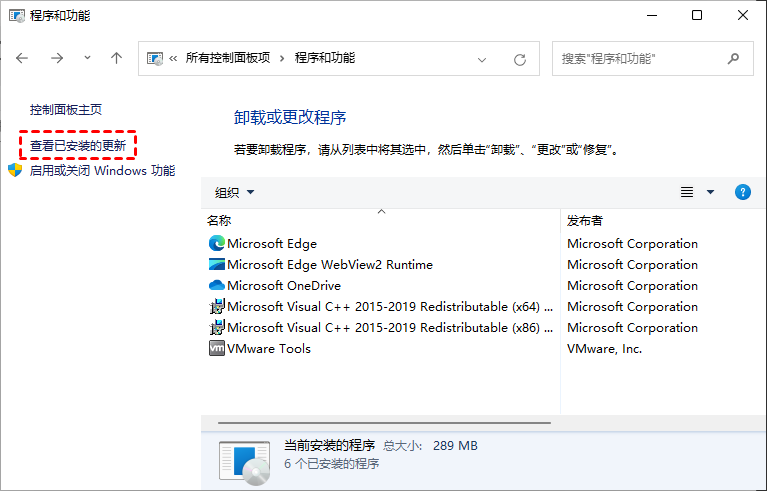Open 查看已安装的更新 link
767x491 pixels.
tap(78, 145)
